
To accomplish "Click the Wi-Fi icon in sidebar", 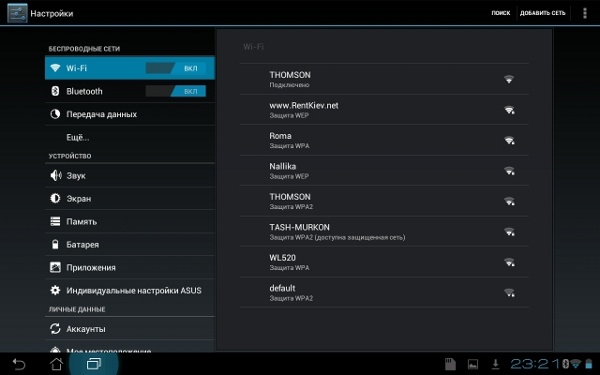I will pos(55,68).
